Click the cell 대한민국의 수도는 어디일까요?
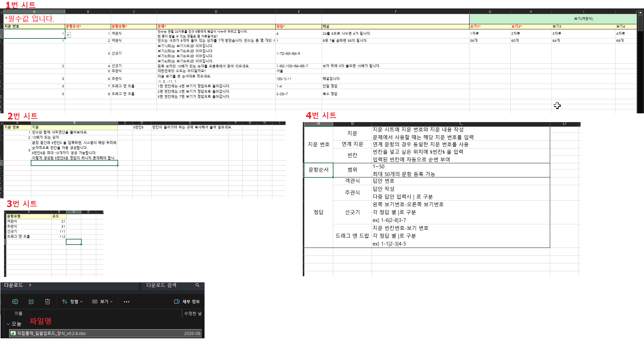 216,71
